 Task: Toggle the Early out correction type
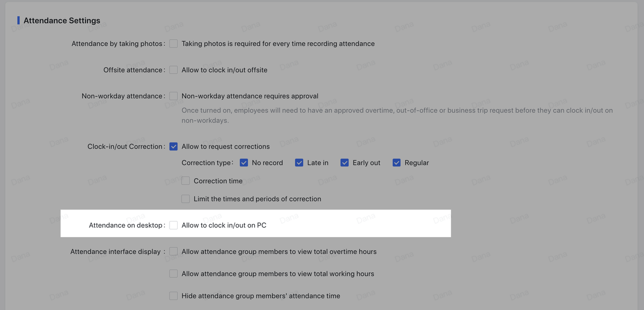(345, 163)
